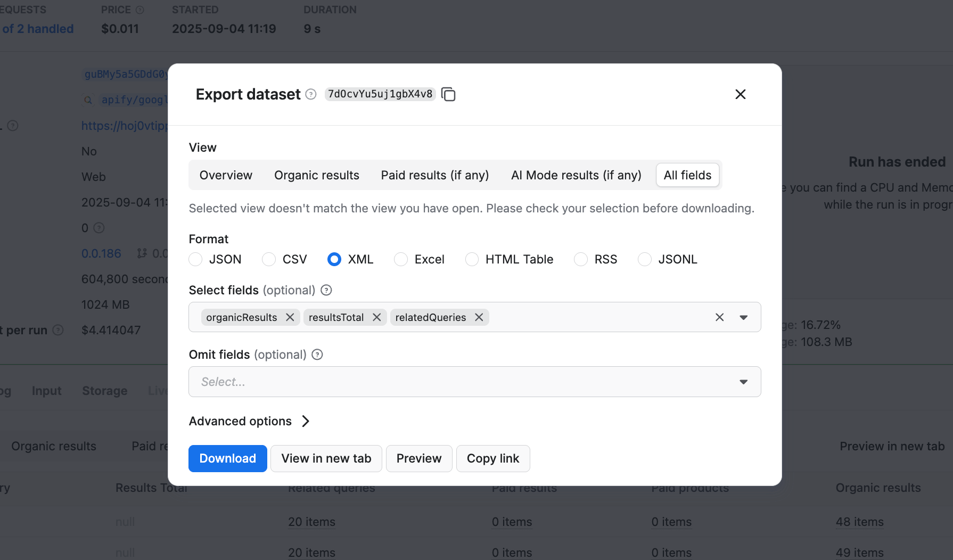Copy the dataset ID 7d0cvYu5uj1gbX4v8

coord(449,94)
